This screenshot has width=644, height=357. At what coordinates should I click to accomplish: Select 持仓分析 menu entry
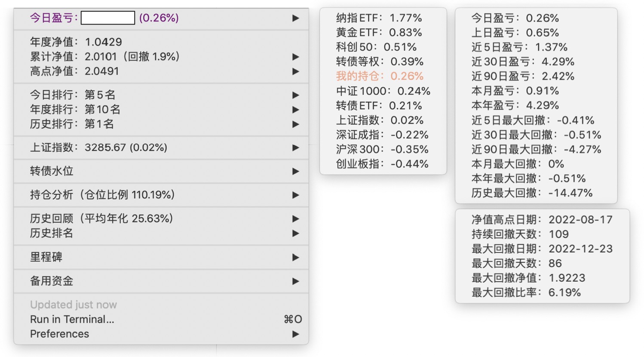coord(102,195)
